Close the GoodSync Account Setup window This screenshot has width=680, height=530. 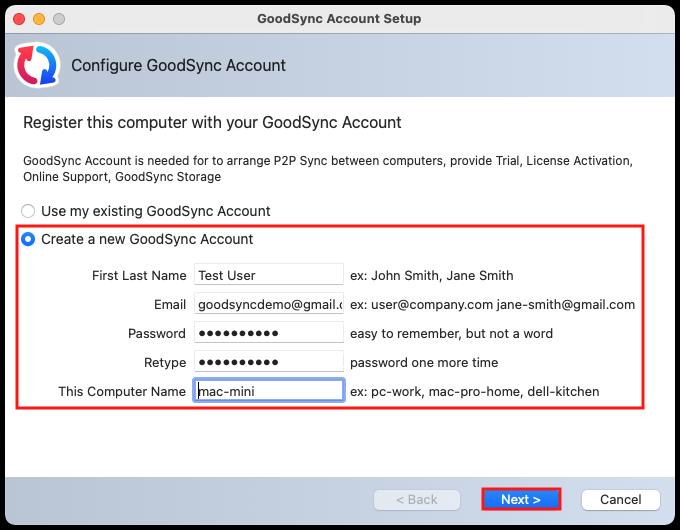click(20, 19)
